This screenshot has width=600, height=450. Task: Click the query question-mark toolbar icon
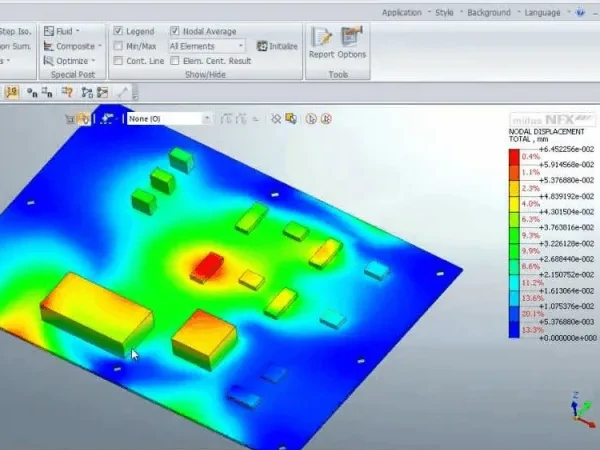[67, 92]
